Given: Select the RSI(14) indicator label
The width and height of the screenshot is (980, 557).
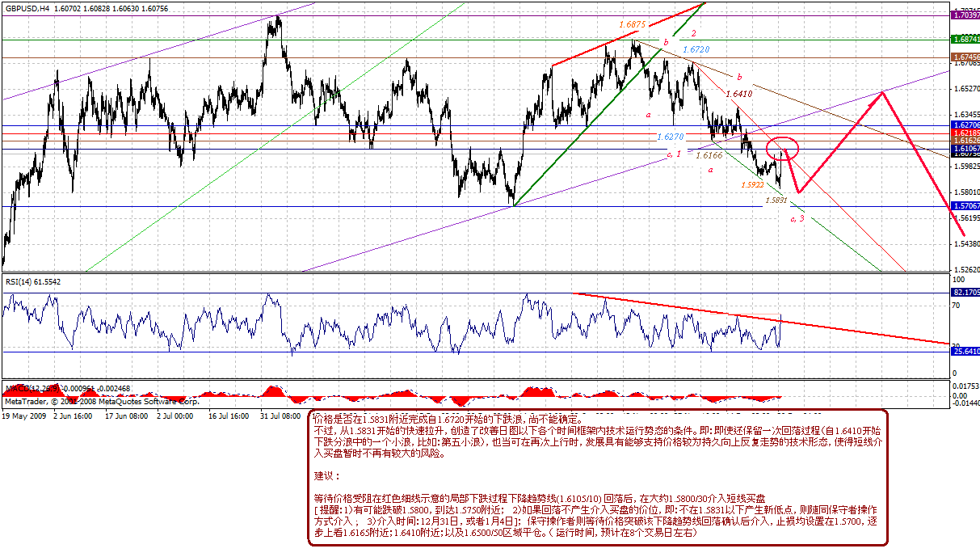Looking at the screenshot, I should tap(22, 280).
